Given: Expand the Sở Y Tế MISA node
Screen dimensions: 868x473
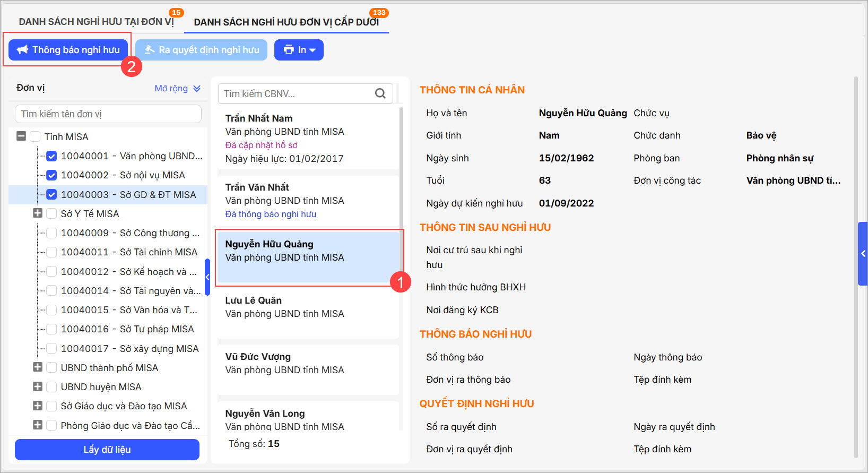Looking at the screenshot, I should tap(38, 213).
